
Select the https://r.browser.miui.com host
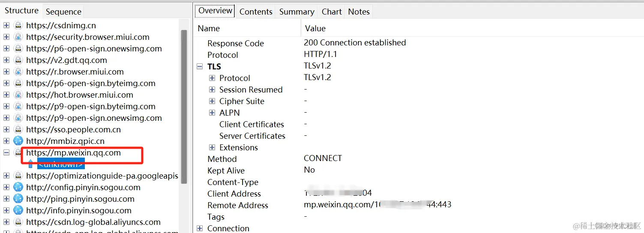tap(75, 72)
